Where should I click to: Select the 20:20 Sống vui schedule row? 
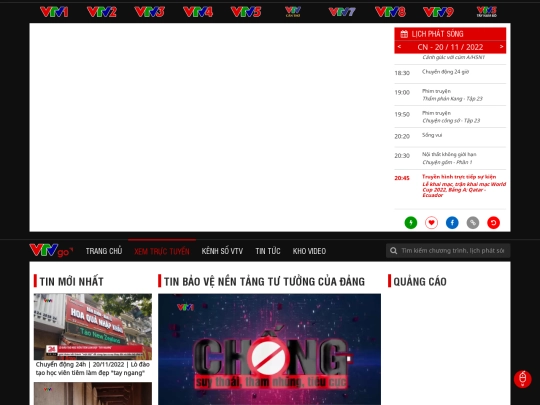pos(450,137)
